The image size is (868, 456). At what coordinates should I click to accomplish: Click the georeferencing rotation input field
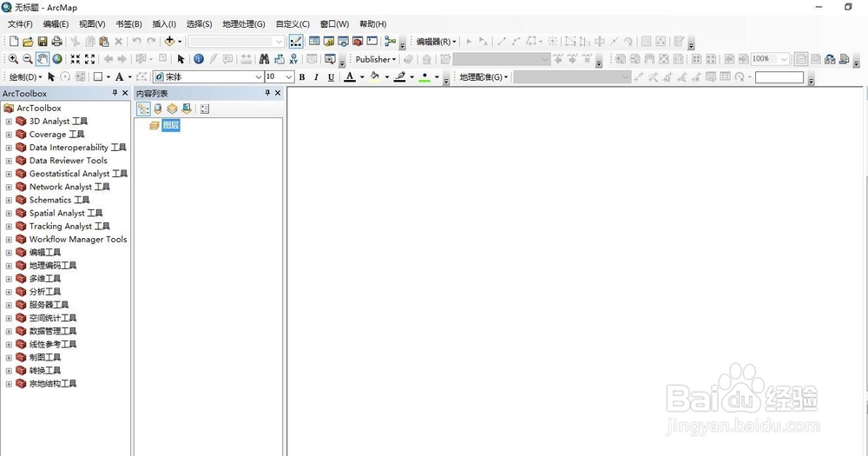pyautogui.click(x=779, y=77)
